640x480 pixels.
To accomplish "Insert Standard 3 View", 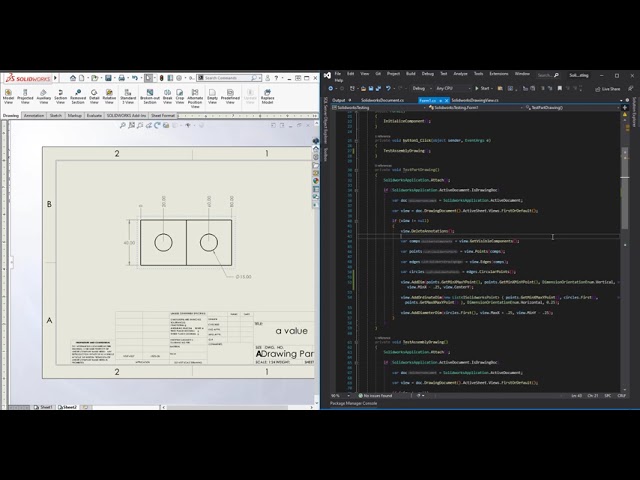I will click(128, 97).
